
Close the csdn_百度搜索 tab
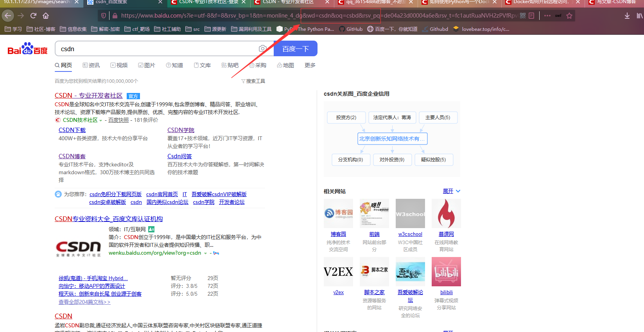pyautogui.click(x=160, y=2)
